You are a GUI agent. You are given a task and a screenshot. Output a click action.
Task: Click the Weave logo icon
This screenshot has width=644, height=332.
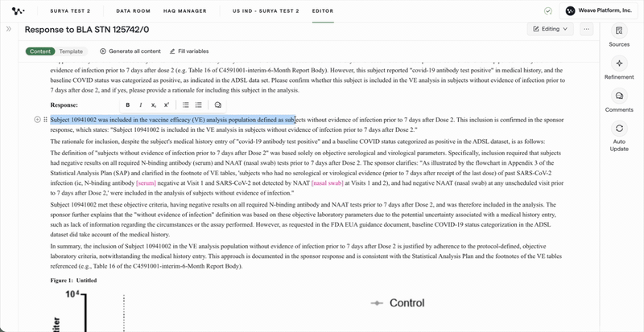click(x=18, y=11)
